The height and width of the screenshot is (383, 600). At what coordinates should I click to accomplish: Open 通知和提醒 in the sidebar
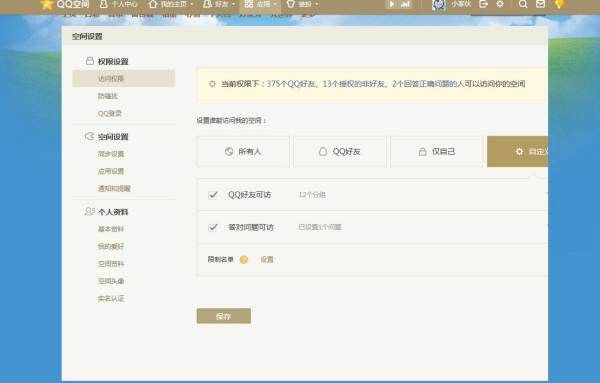(x=114, y=188)
